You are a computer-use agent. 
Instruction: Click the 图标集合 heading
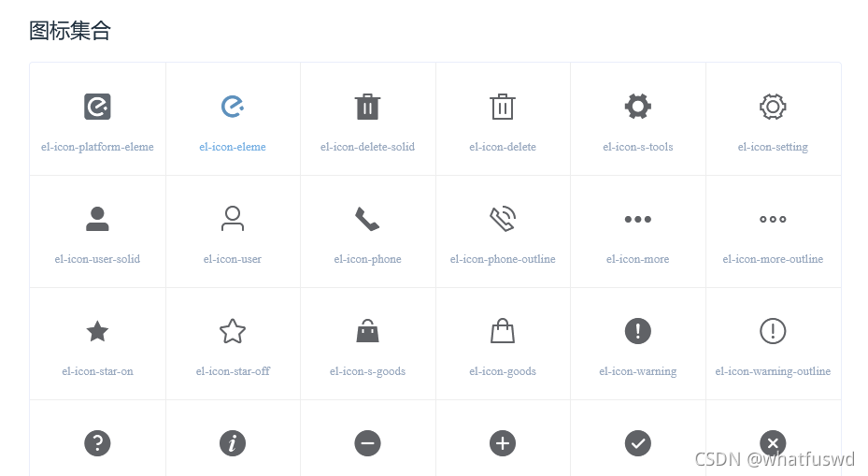(x=70, y=31)
